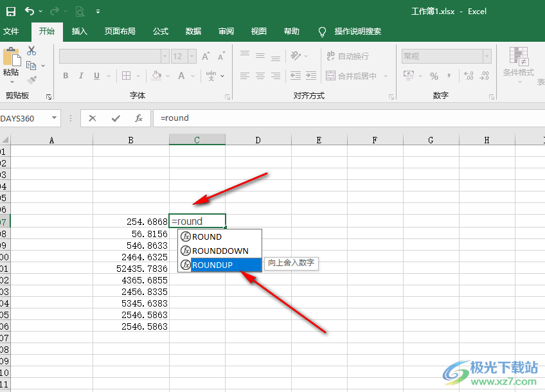Click the 合并后居中 button
This screenshot has height=392, width=545.
point(351,76)
